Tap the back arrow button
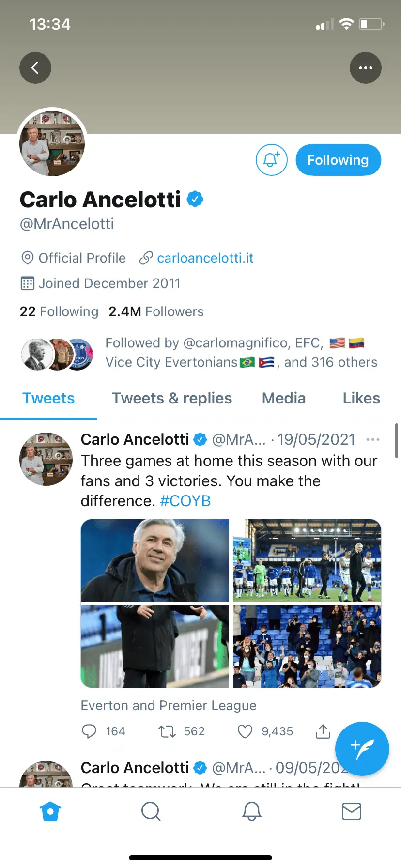Viewport: 401px width, 868px height. (x=35, y=68)
